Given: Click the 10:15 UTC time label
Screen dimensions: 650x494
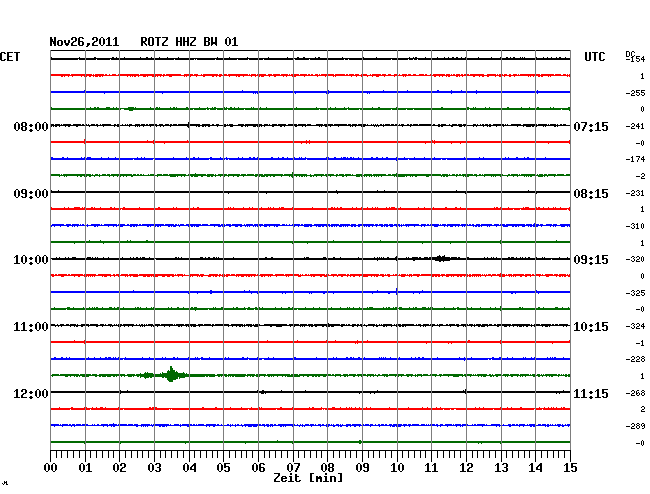Looking at the screenshot, I should coord(591,327).
